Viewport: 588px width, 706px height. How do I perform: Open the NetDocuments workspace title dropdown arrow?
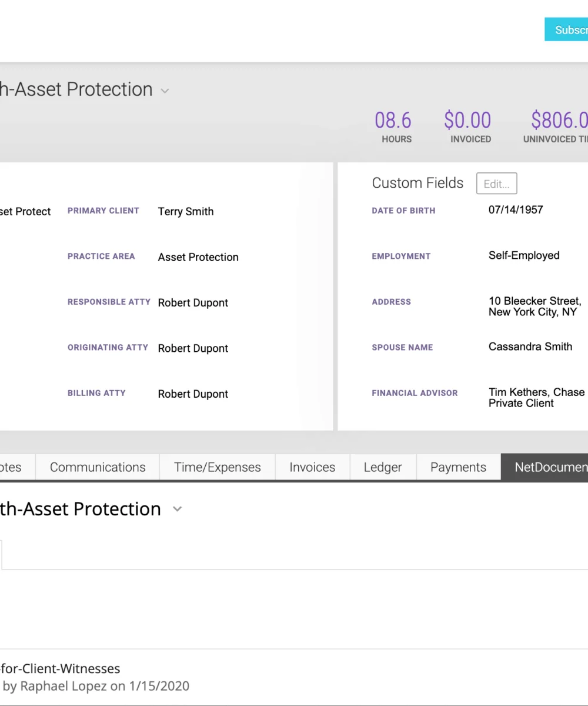coord(177,509)
